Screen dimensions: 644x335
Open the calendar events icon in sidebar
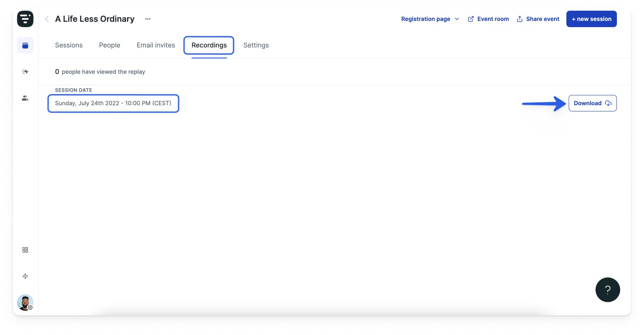[x=25, y=45]
